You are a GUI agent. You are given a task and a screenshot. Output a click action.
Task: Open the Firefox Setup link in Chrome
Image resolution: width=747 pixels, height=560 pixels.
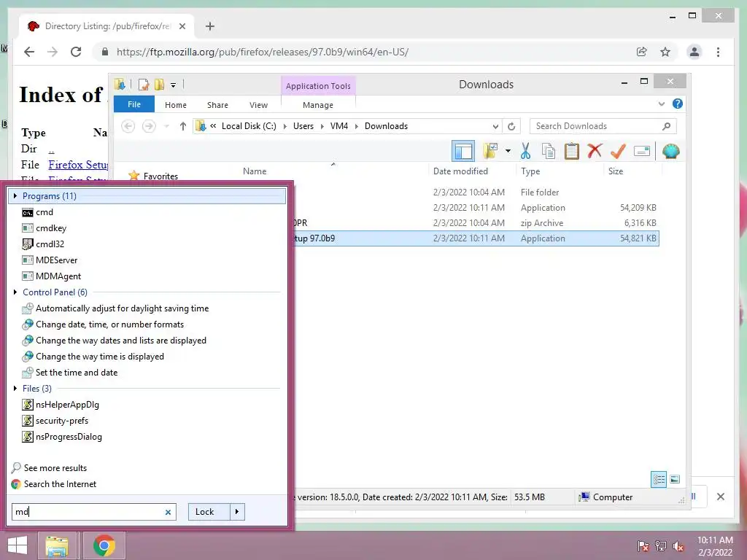[78, 165]
